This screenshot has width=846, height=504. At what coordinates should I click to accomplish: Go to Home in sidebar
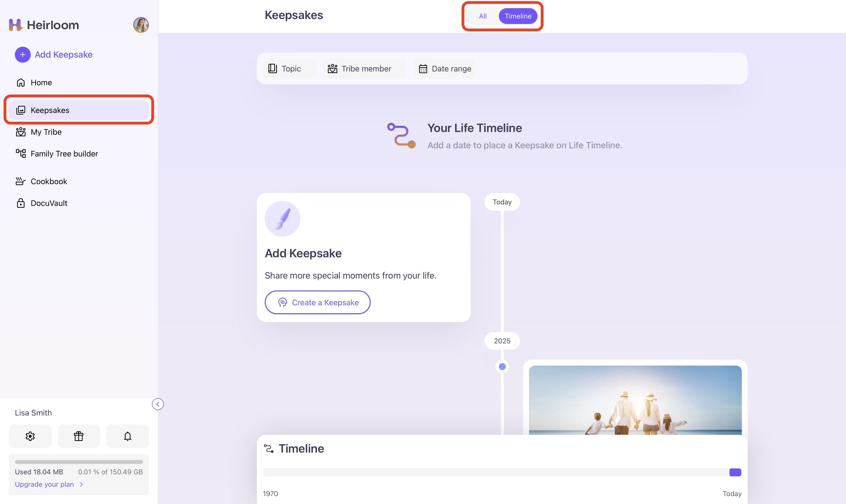tap(41, 83)
